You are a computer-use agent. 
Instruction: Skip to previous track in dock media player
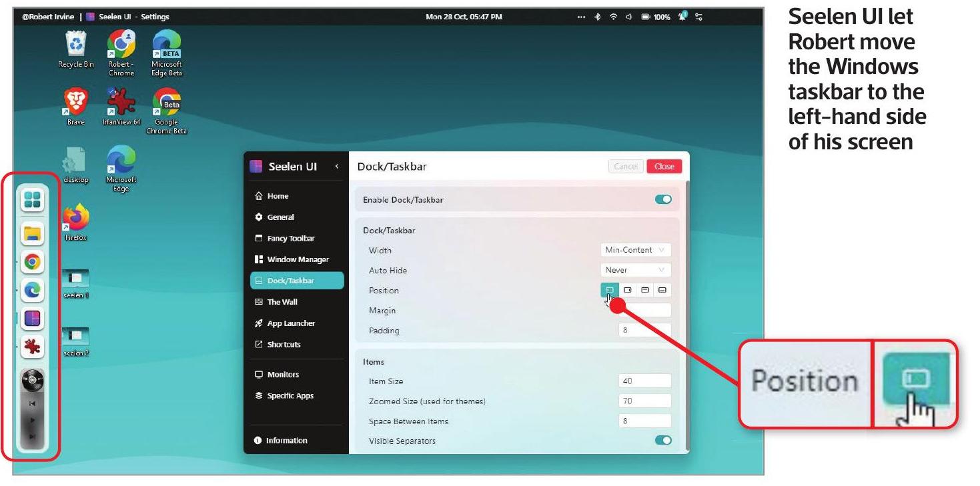coord(33,403)
